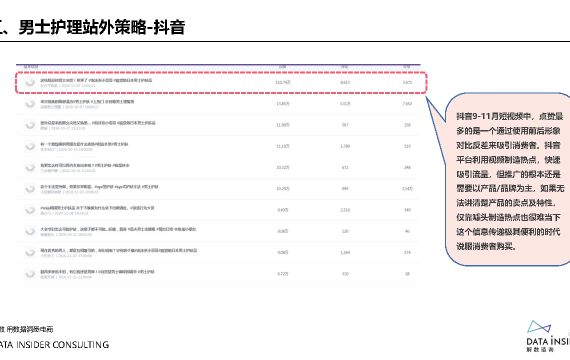Click the comment count 999
Image resolution: width=570 pixels, height=360 pixels.
pyautogui.click(x=345, y=189)
